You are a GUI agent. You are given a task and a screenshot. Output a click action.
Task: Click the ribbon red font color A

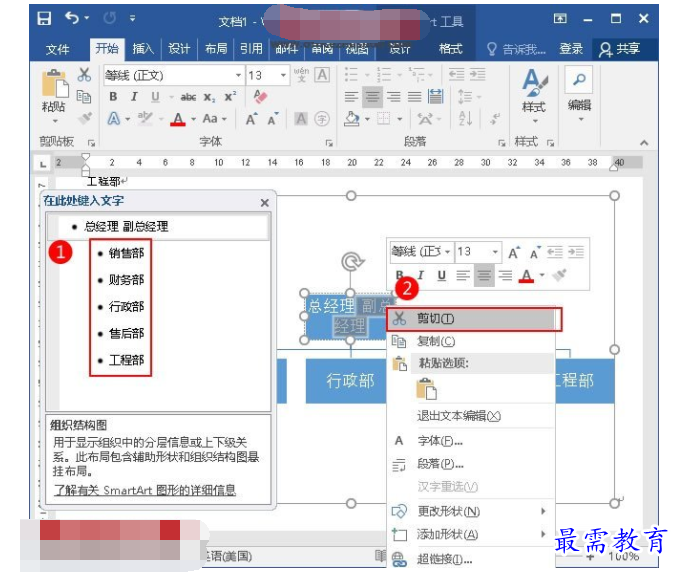pos(178,119)
